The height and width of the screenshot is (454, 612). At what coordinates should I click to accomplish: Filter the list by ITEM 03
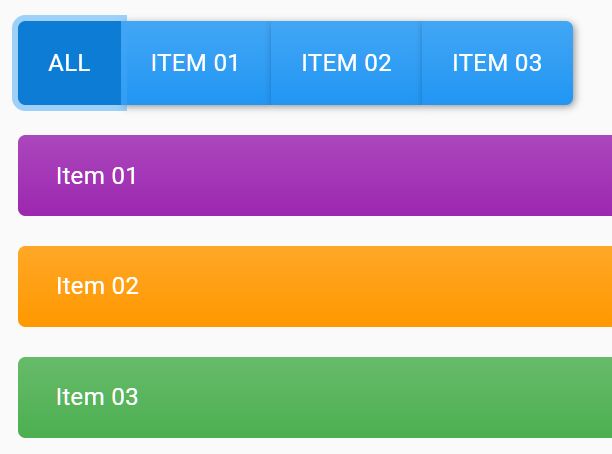(497, 63)
